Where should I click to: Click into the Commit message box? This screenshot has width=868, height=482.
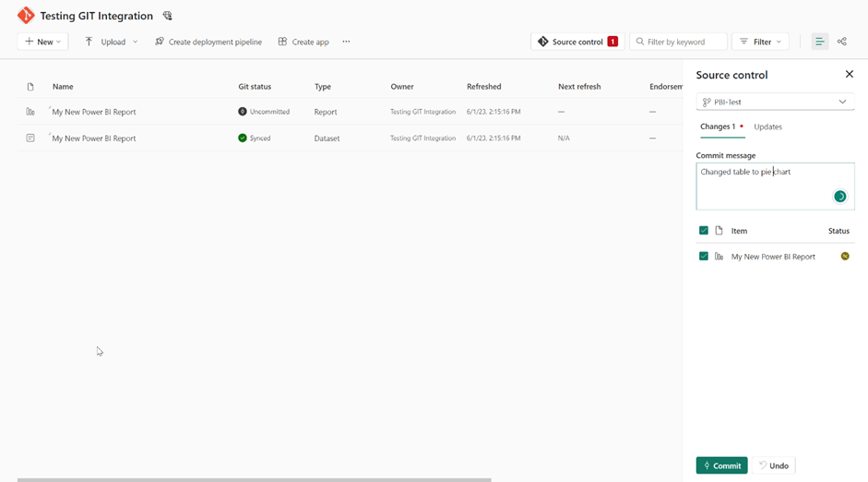[x=775, y=187]
